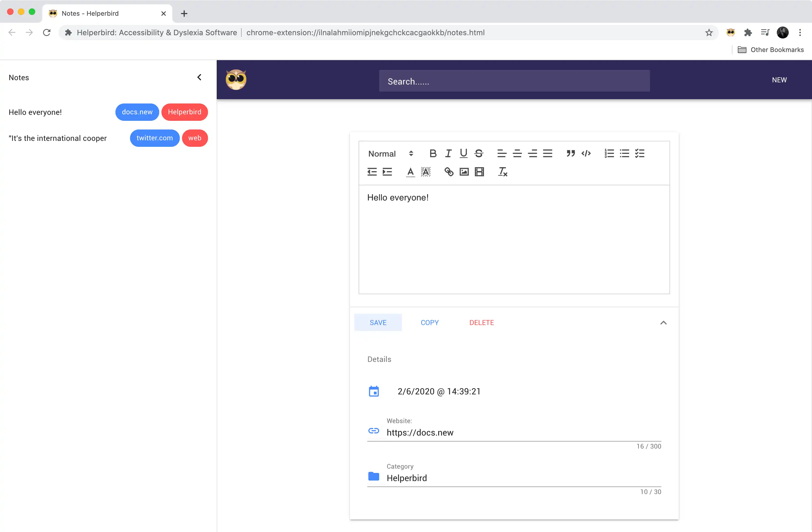Open the Other Bookmarks folder
The width and height of the screenshot is (812, 532).
coord(771,50)
